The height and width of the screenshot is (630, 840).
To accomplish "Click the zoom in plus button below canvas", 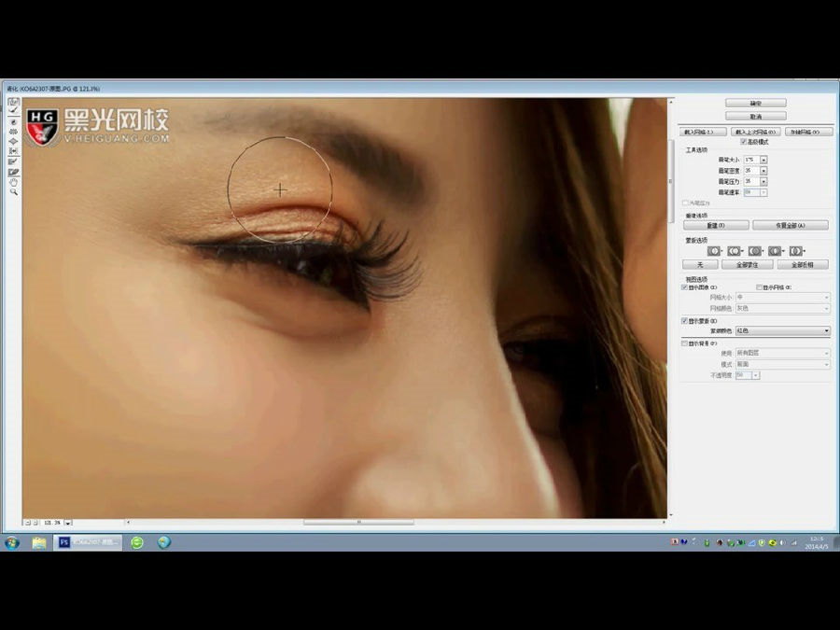I will pyautogui.click(x=35, y=523).
